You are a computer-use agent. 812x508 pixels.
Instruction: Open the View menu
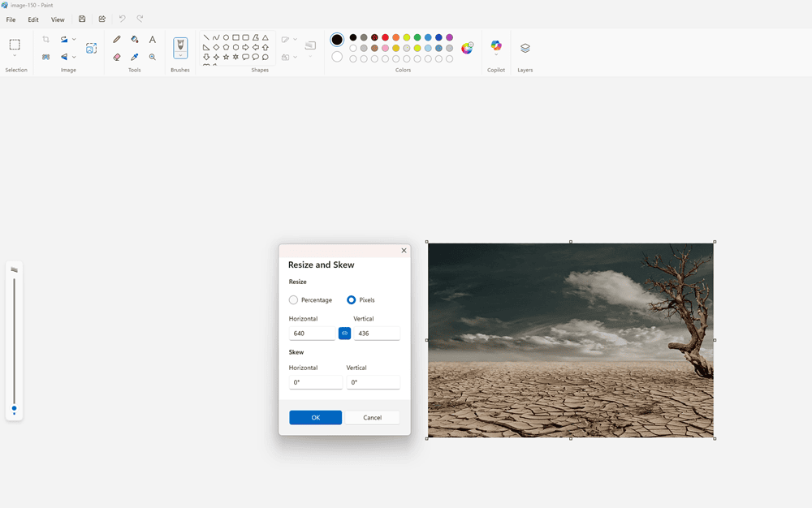pyautogui.click(x=58, y=19)
